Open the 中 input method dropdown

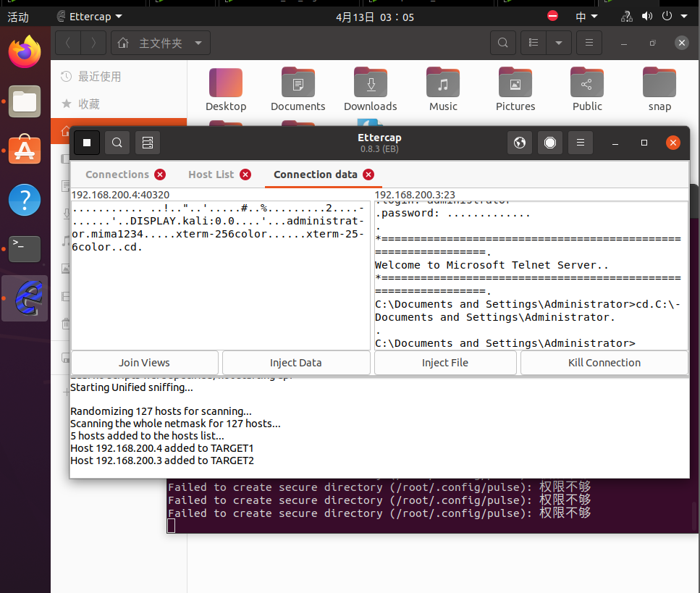pos(586,17)
